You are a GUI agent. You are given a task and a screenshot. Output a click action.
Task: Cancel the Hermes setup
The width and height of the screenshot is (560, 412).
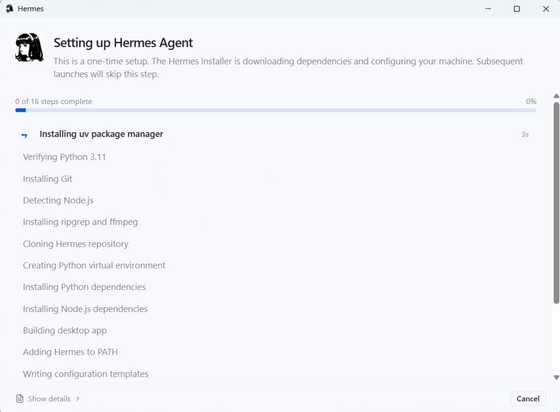pos(528,398)
